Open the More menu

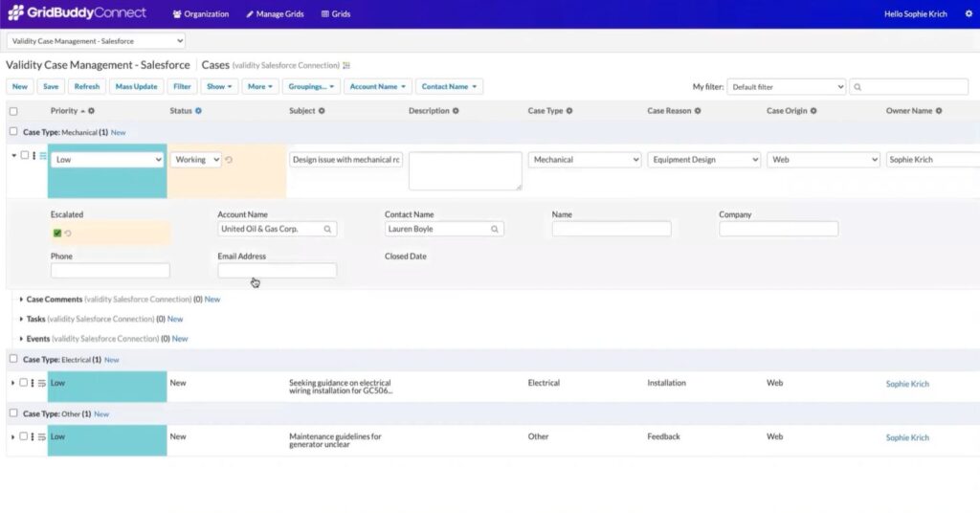click(260, 87)
